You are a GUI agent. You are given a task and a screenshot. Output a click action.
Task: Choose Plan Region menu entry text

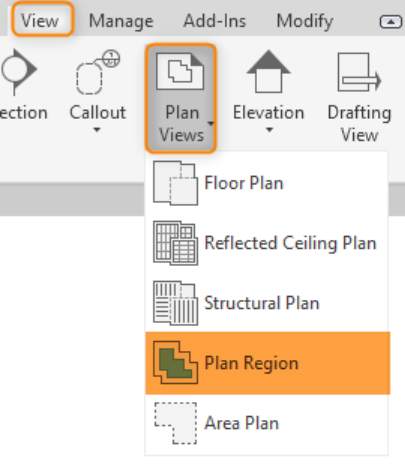click(x=251, y=363)
